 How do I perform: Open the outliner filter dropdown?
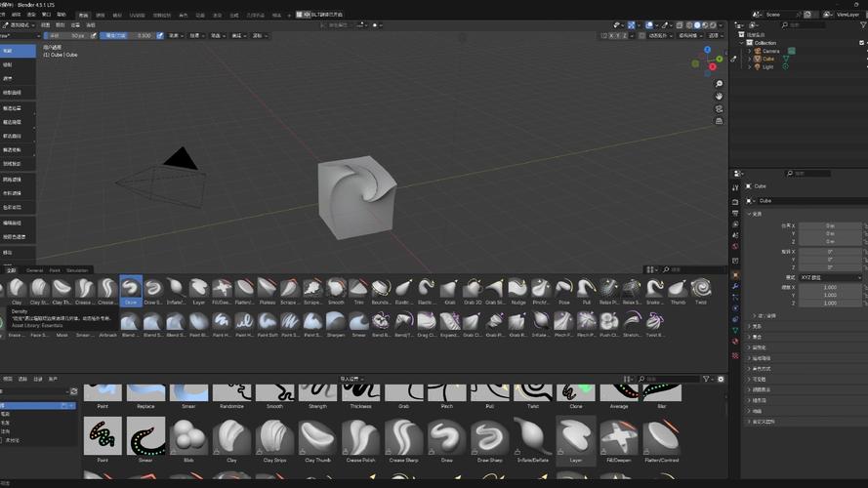click(863, 25)
